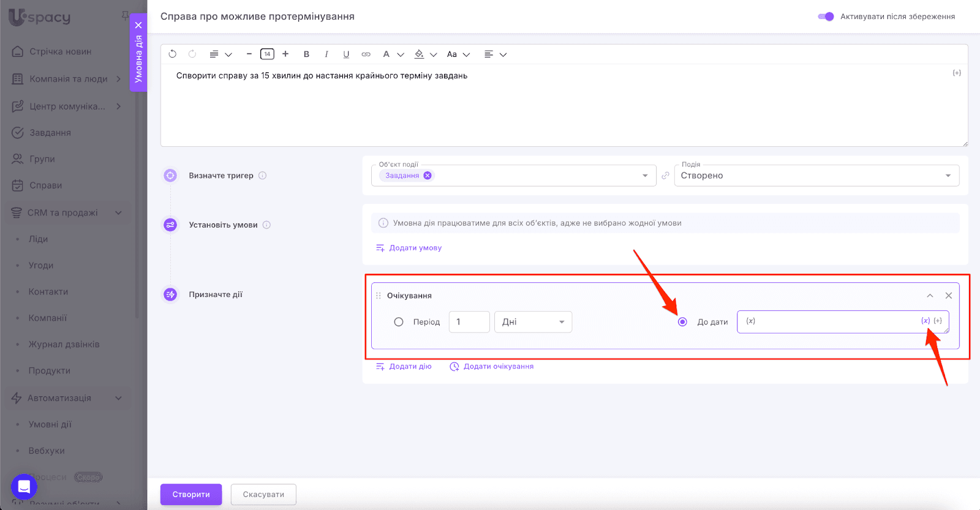
Task: Open the highlight fill color picker
Action: tap(419, 54)
